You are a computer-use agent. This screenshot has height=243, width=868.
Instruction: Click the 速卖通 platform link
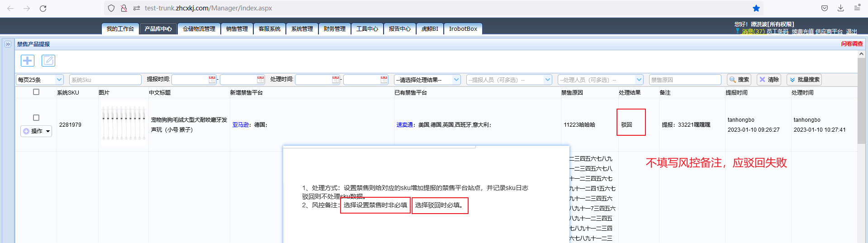tap(405, 124)
